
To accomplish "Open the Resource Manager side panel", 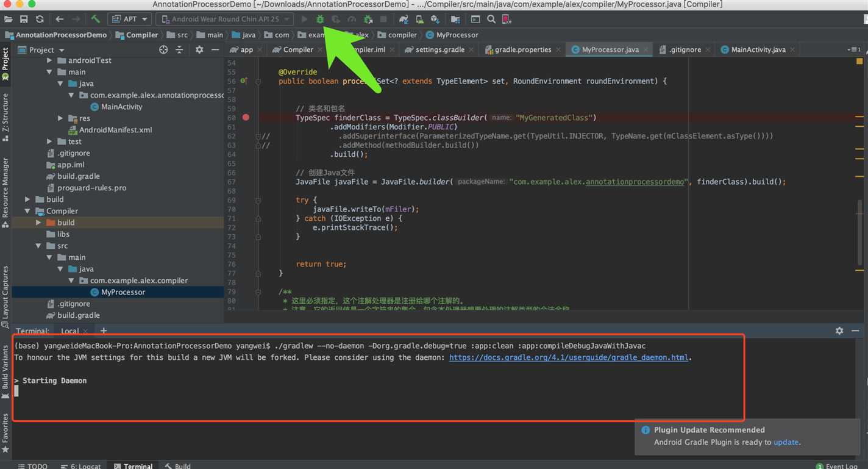I will point(5,193).
